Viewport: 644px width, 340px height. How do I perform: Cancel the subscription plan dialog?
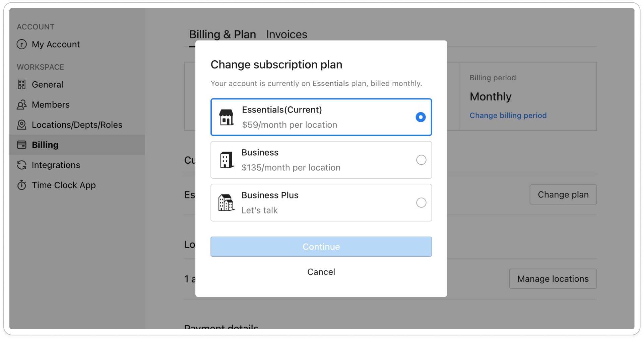(321, 272)
